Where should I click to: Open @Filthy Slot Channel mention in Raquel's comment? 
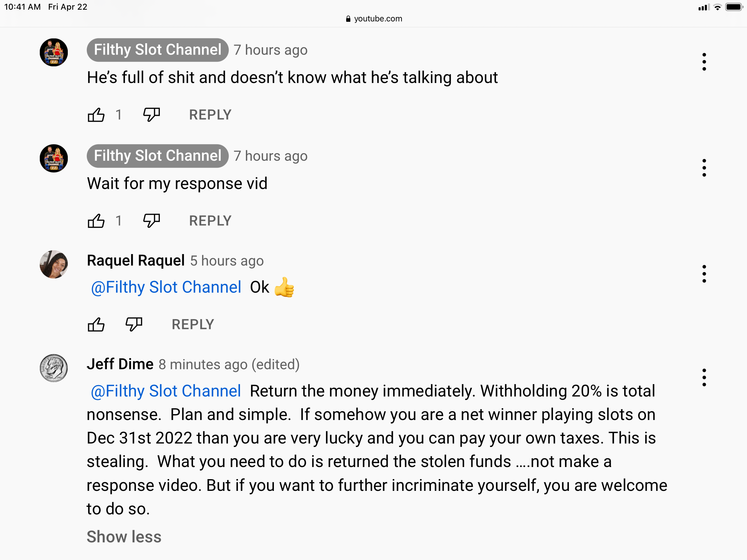click(x=166, y=287)
